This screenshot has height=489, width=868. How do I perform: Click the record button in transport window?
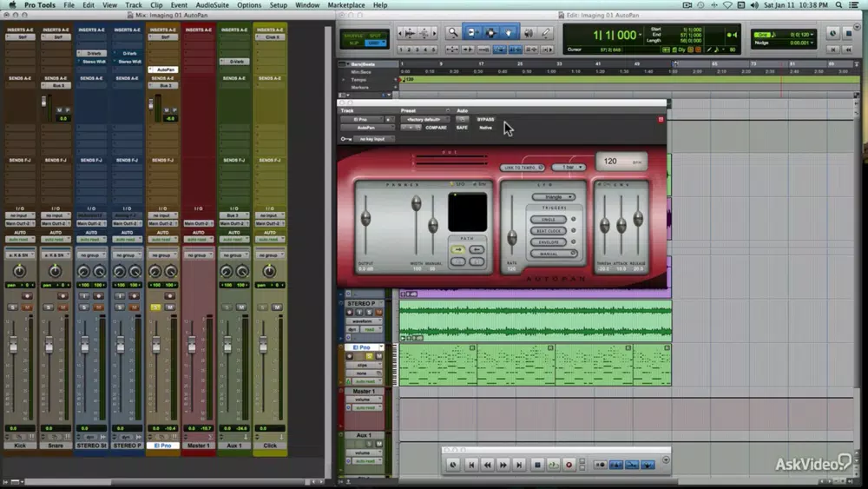569,466
